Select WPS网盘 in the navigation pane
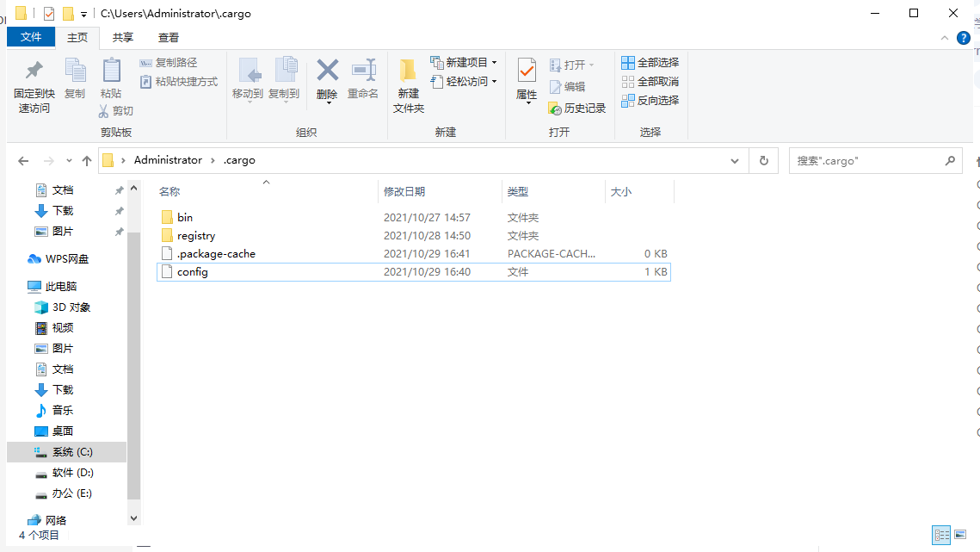This screenshot has width=980, height=552. coord(59,259)
